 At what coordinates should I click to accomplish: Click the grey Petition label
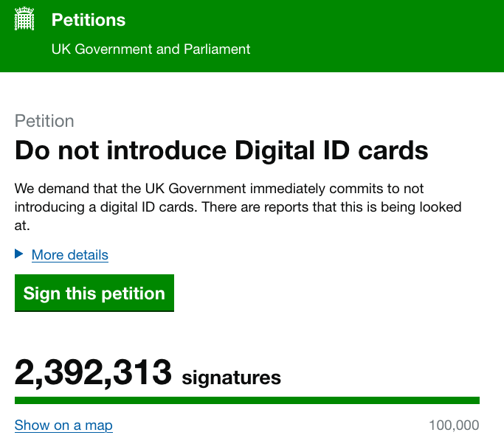click(44, 121)
